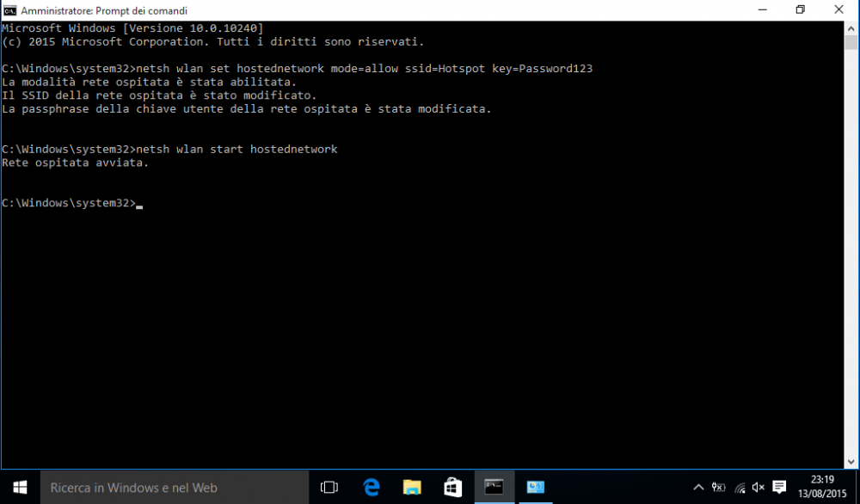Launch Microsoft Edge from the taskbar
Viewport: 860px width, 504px height.
[372, 487]
